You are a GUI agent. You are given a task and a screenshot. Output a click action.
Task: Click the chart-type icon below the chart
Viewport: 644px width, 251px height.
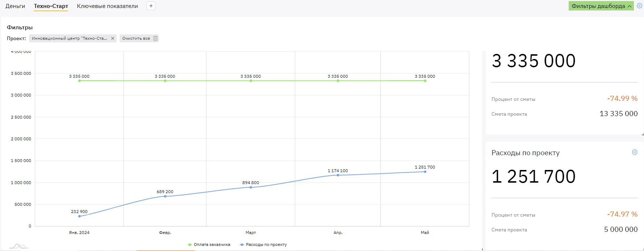coord(19,246)
